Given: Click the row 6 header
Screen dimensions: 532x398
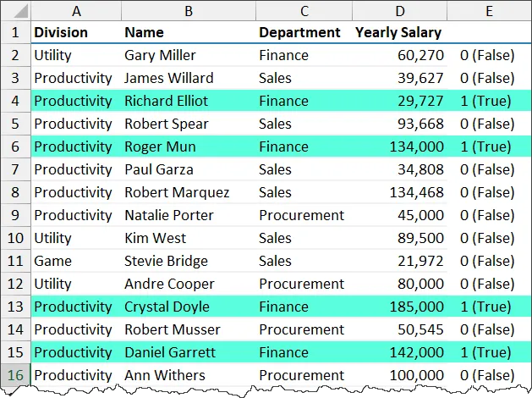Looking at the screenshot, I should click(15, 146).
